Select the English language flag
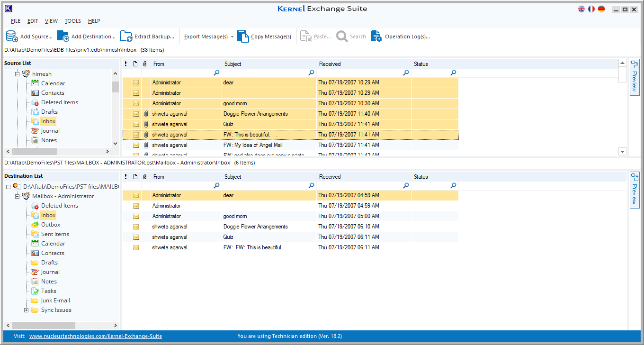Screen dimensions: 644x346 (x=581, y=9)
